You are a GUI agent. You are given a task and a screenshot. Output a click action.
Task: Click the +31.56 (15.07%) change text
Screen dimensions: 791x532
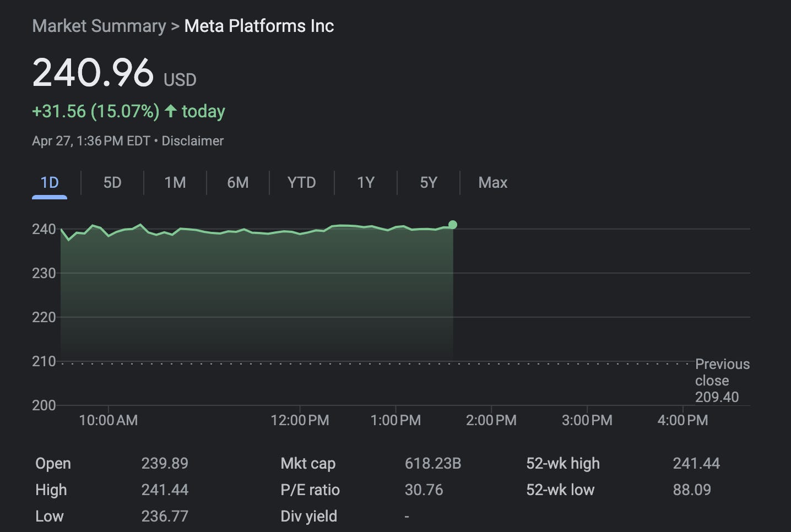96,111
